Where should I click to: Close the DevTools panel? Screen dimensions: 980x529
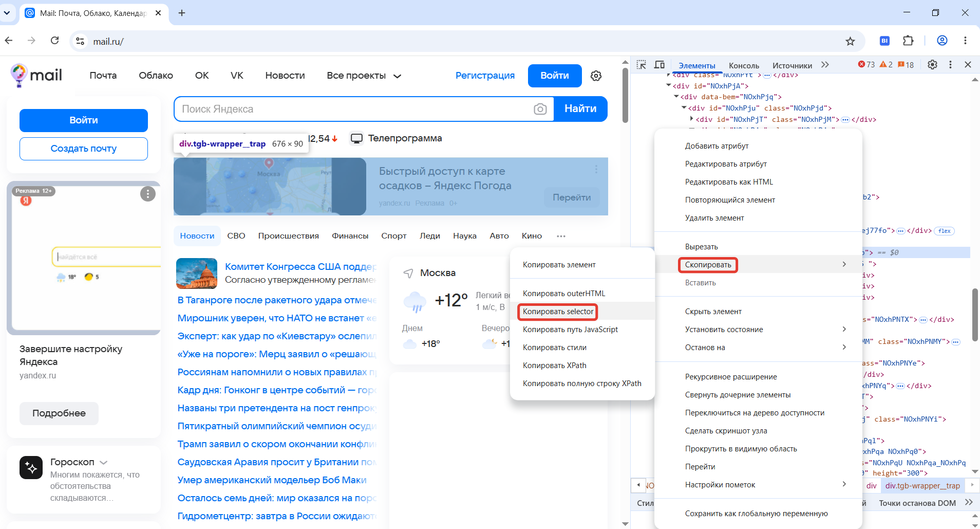click(968, 65)
